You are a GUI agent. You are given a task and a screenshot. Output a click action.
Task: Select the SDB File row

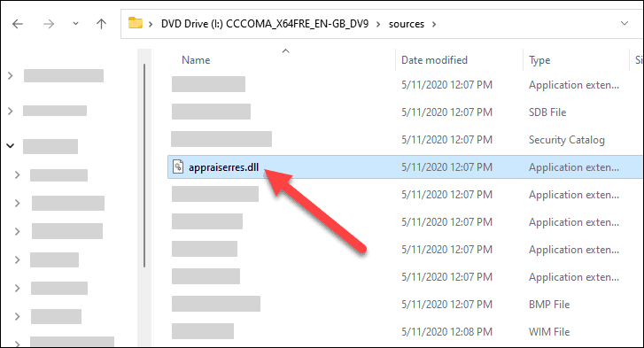pos(405,112)
